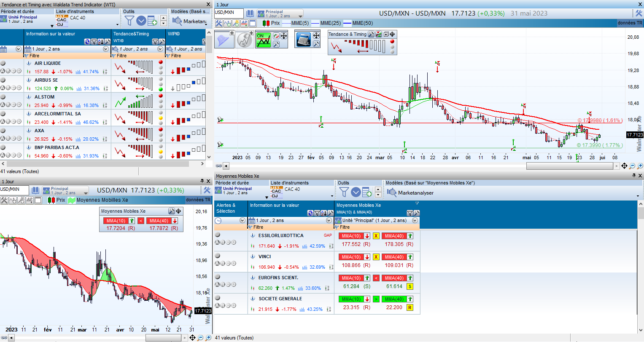The height and width of the screenshot is (342, 644).
Task: Toggle the round selection marker for ESSILORLUXOTTICA
Action: tap(218, 235)
